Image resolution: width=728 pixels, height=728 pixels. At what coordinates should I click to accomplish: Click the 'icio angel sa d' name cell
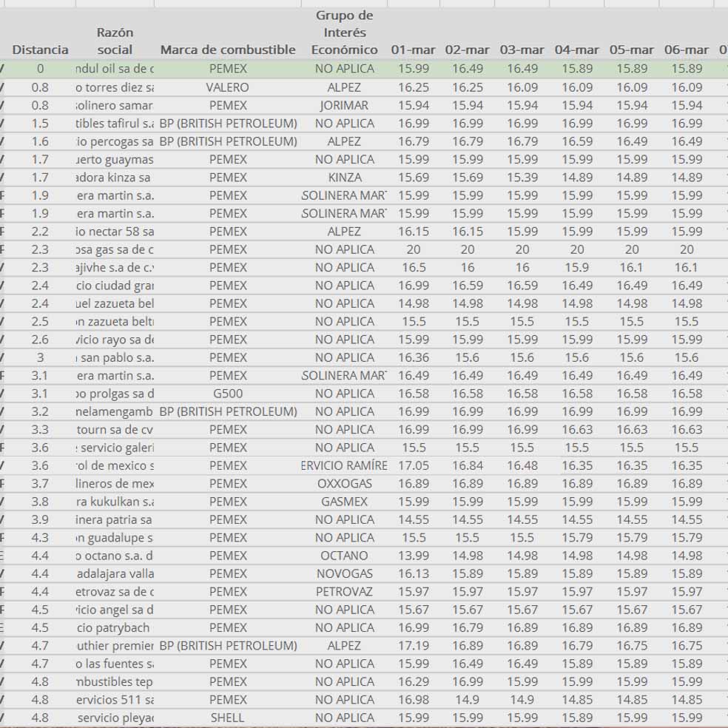[115, 610]
